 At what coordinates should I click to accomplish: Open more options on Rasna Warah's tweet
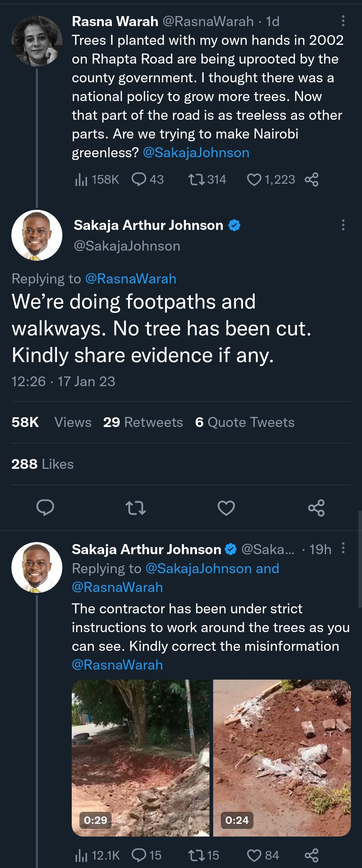[343, 21]
